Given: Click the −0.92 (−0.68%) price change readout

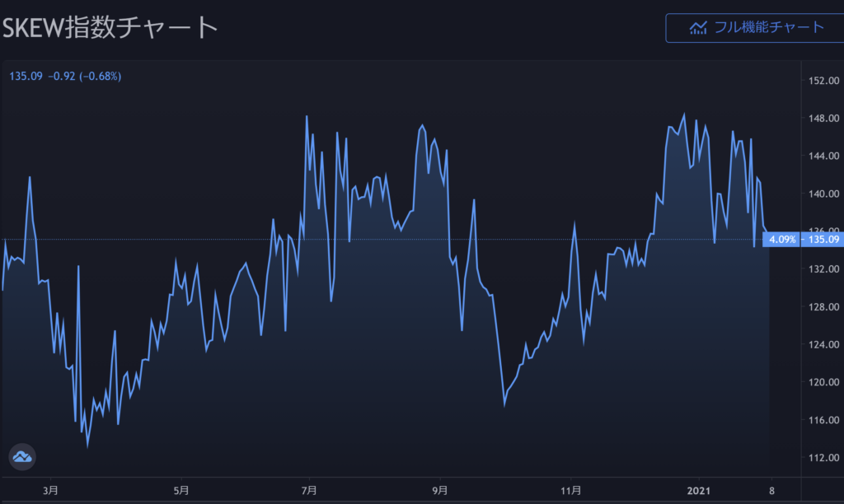Looking at the screenshot, I should (84, 77).
